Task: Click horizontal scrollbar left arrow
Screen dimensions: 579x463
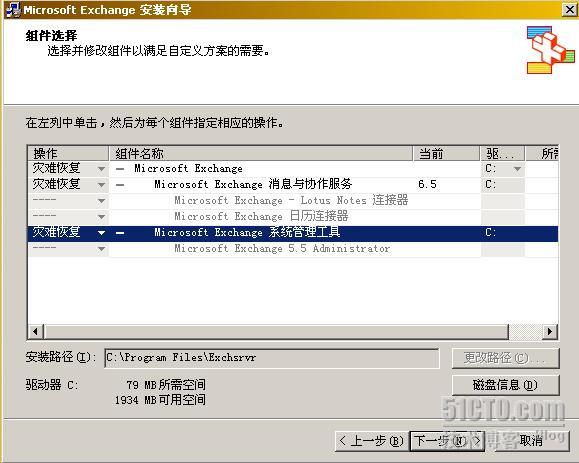Action: (x=35, y=332)
